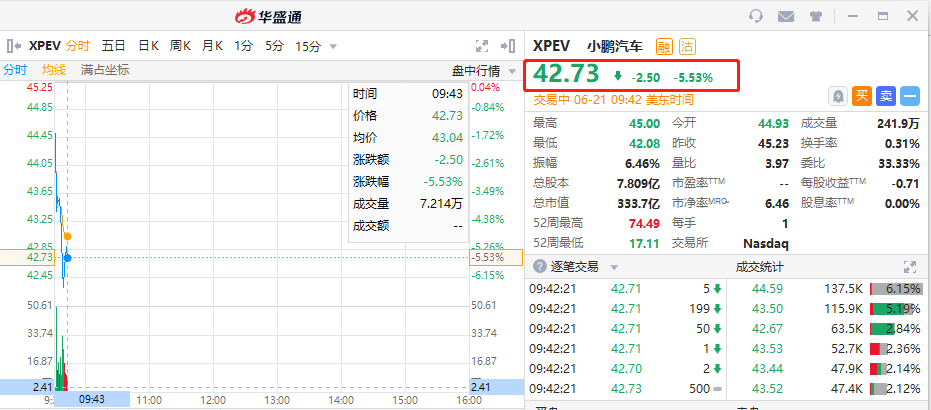Open 盘中行情 session dropdown
The width and height of the screenshot is (931, 410).
coord(484,71)
